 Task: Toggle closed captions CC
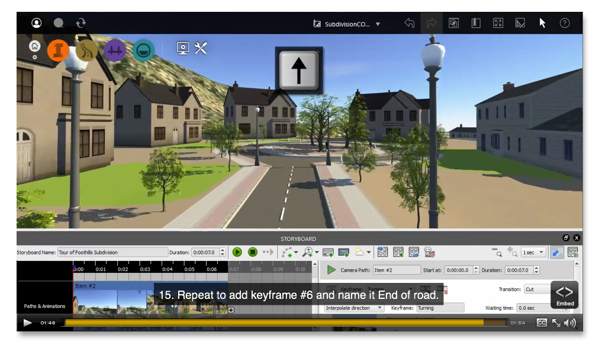[542, 323]
